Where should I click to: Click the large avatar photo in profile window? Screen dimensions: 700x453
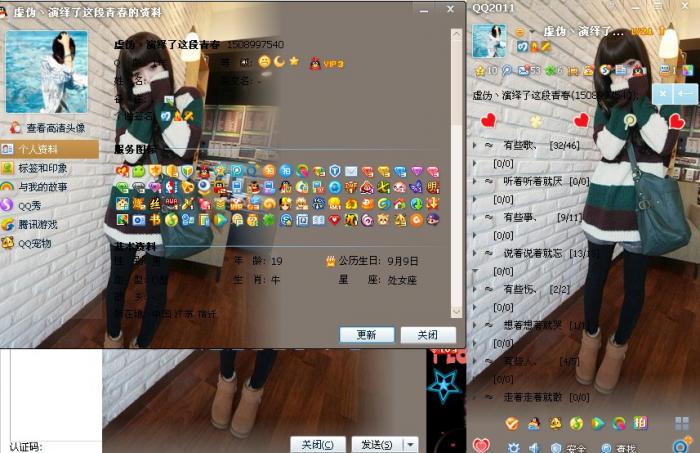(46, 72)
